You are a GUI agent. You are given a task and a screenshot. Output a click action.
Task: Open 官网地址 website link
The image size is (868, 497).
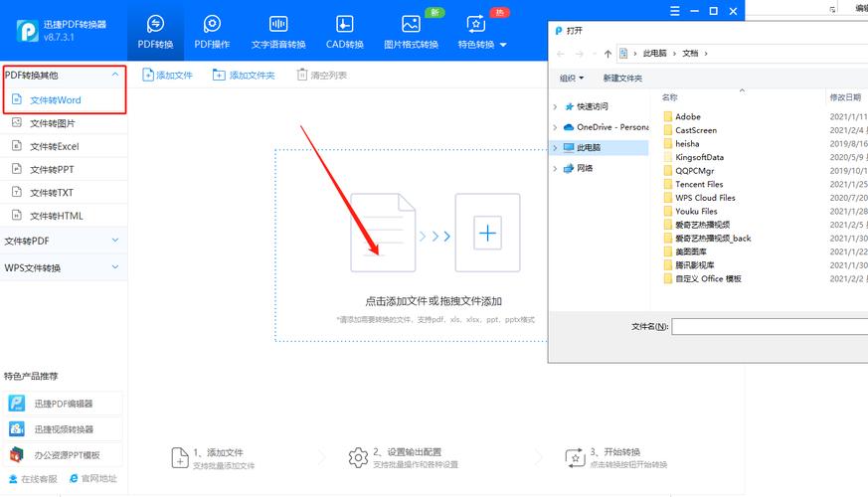click(93, 479)
